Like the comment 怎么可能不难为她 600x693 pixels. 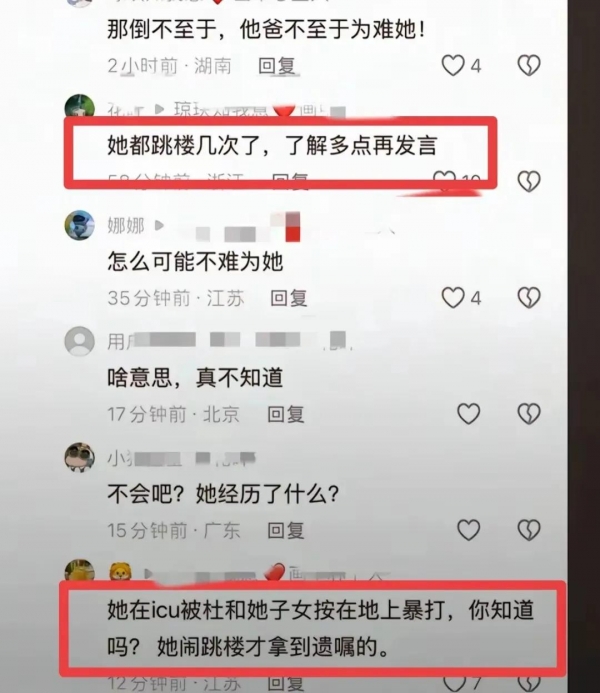coord(453,297)
